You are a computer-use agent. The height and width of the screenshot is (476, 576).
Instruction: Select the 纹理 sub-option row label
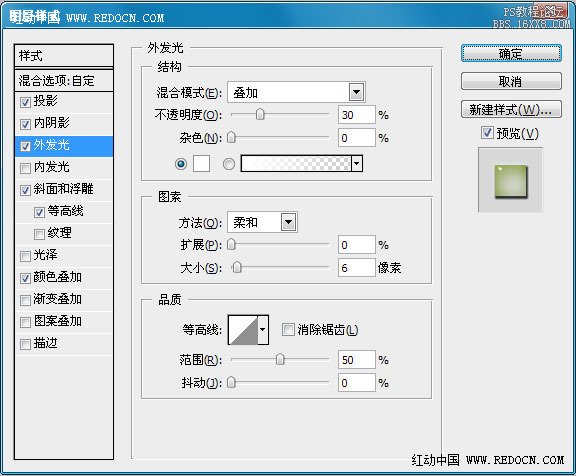tap(60, 233)
